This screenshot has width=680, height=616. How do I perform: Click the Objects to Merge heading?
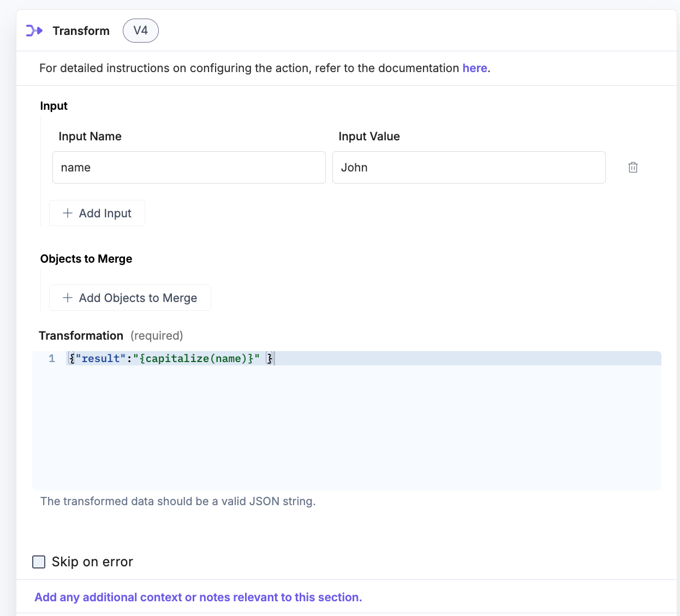86,259
